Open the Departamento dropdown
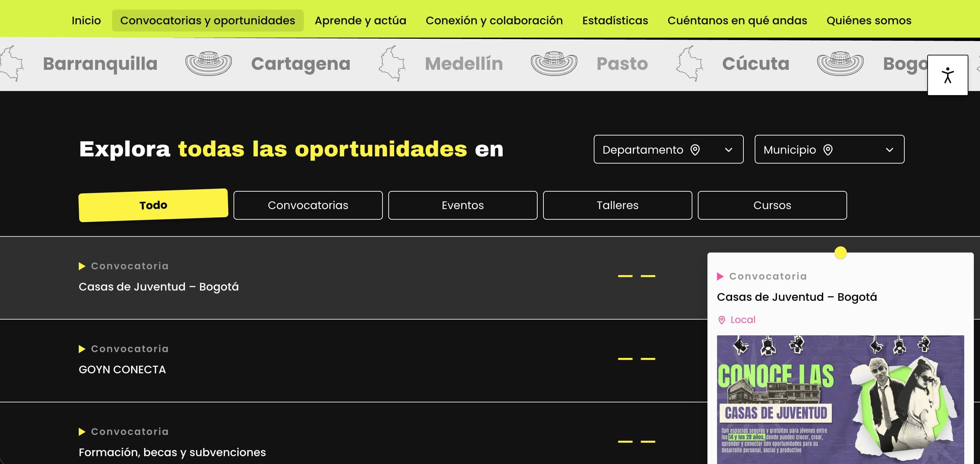 pos(668,149)
